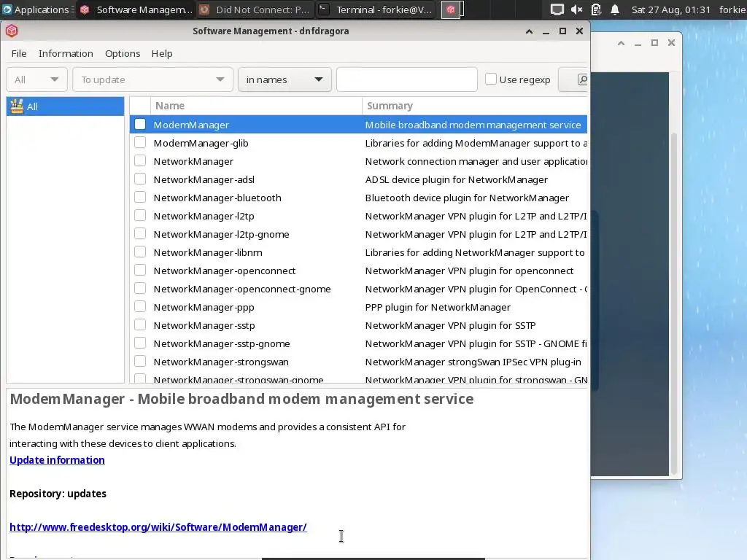Screen dimensions: 747x560
Task: Select NetworkManager-bluetooth checkbox
Action: click(x=140, y=197)
